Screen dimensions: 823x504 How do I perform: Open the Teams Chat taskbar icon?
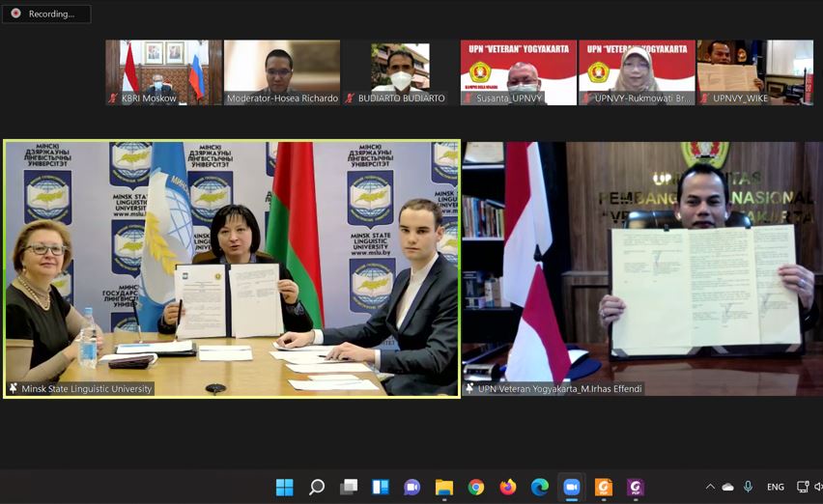coord(412,487)
